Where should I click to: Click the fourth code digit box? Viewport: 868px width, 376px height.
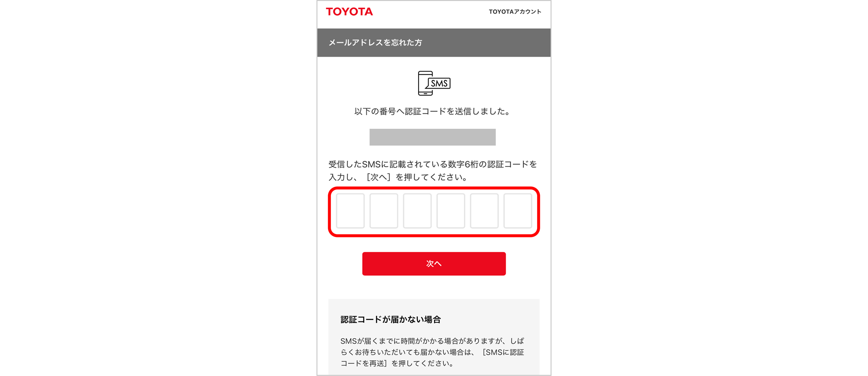pyautogui.click(x=450, y=211)
